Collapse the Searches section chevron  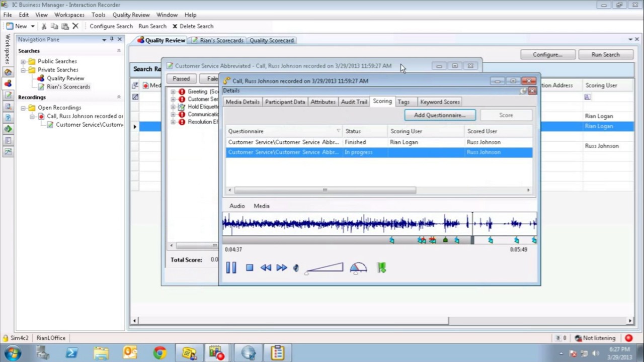pyautogui.click(x=119, y=51)
